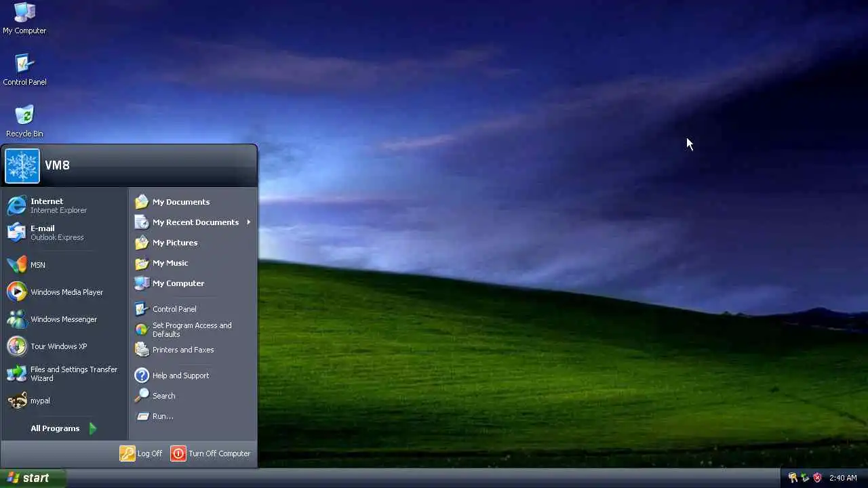Open My Computer desktop icon

click(x=24, y=18)
